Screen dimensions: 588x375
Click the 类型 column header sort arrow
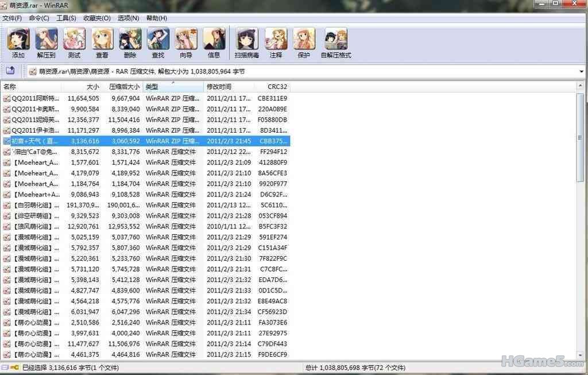(x=173, y=83)
